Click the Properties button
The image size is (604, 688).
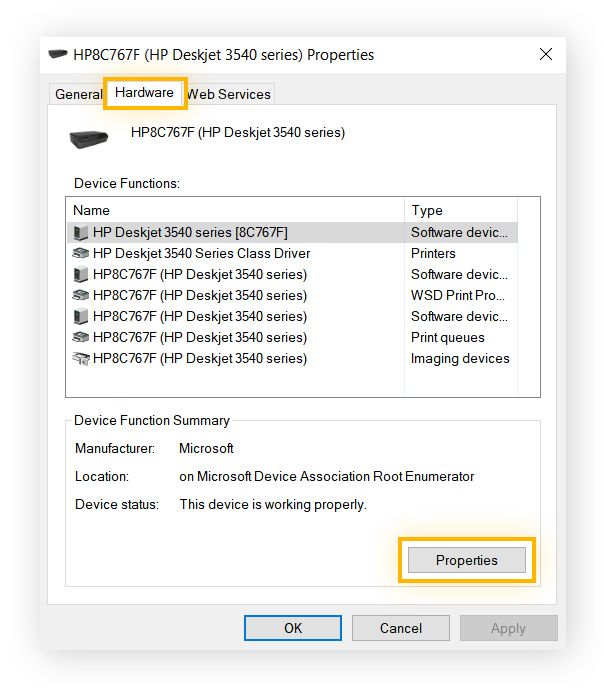click(x=466, y=560)
